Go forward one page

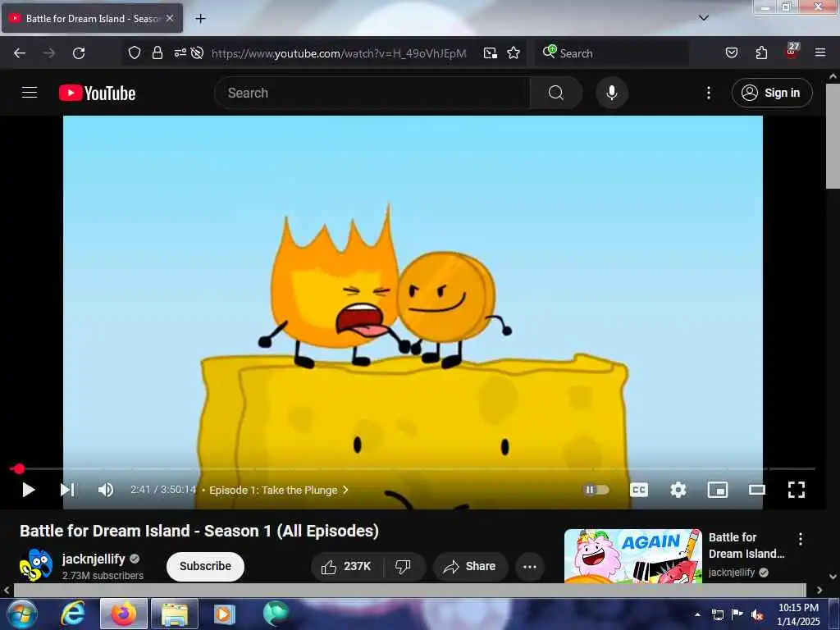click(49, 53)
